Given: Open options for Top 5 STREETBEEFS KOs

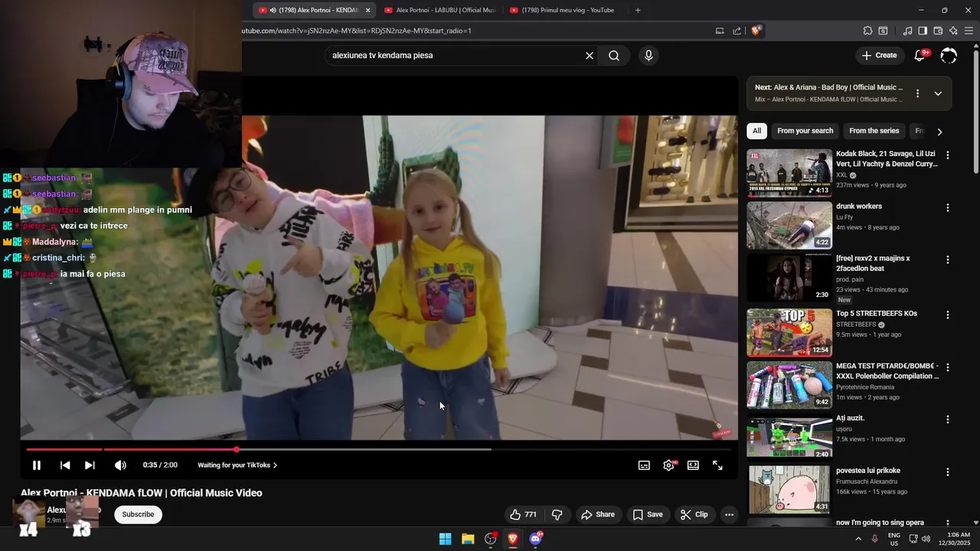Looking at the screenshot, I should 948,315.
